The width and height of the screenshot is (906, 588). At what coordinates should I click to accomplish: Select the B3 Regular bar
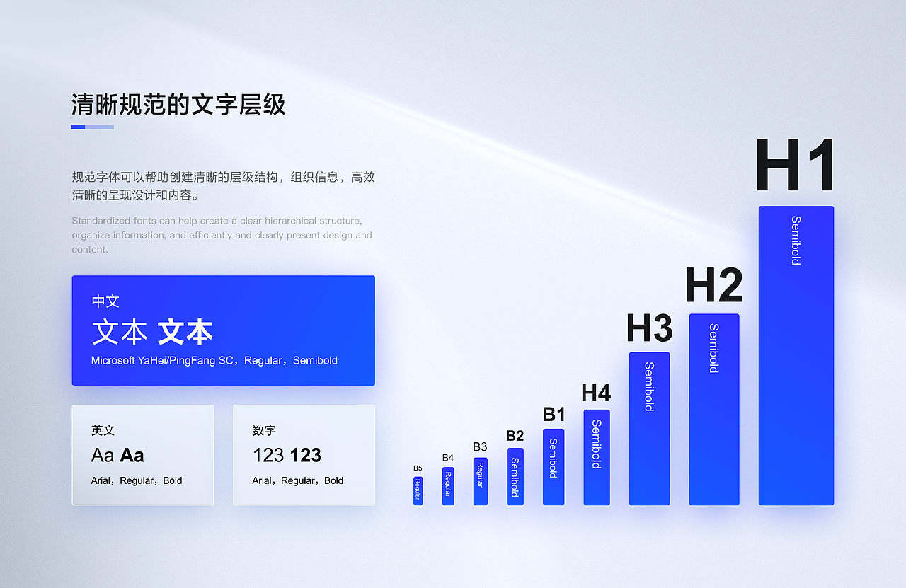click(480, 483)
